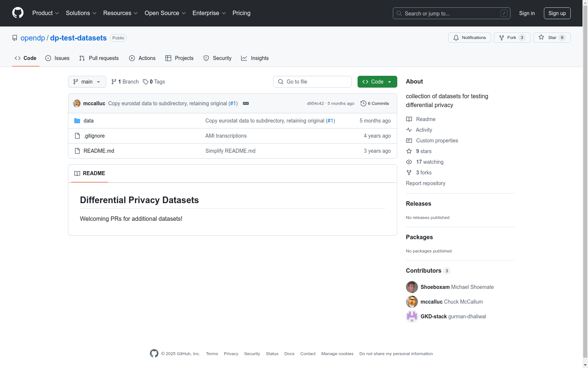Image resolution: width=588 pixels, height=368 pixels.
Task: Click the data folder icon
Action: point(77,121)
